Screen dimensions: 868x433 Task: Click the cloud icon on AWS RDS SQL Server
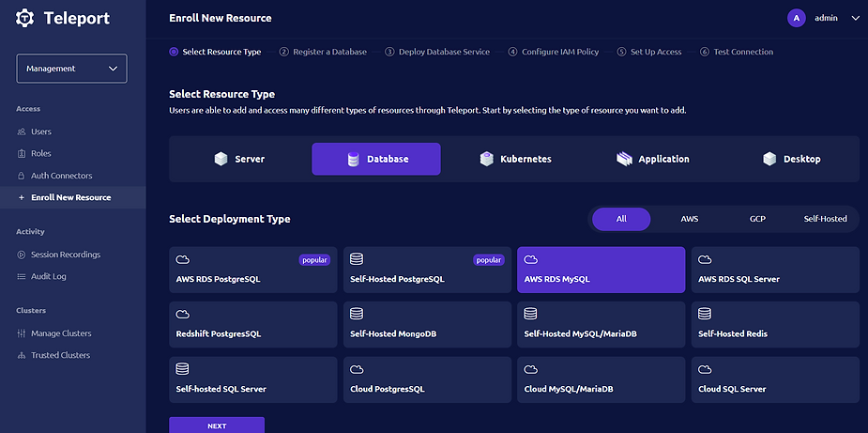705,259
